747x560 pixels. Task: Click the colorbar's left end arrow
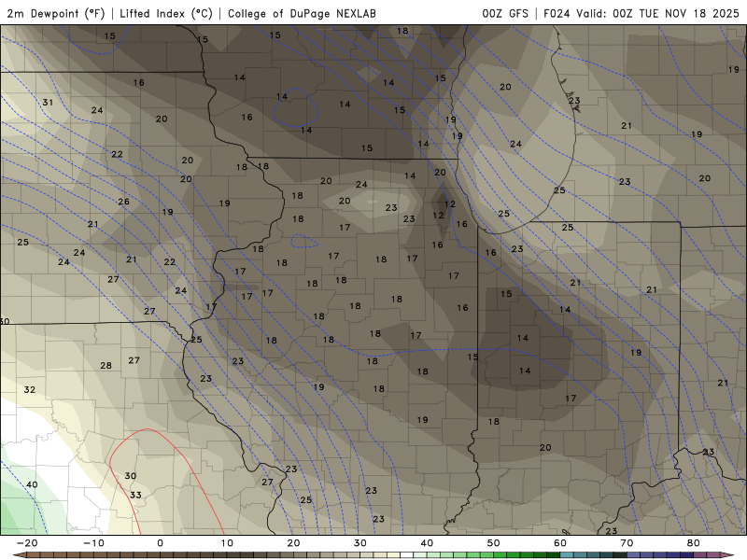pyautogui.click(x=19, y=555)
